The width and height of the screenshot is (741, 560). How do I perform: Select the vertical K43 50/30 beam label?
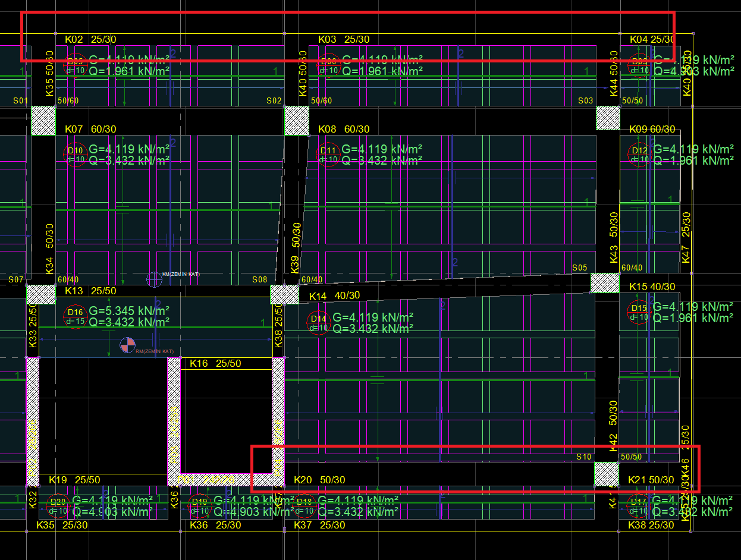[x=614, y=237]
